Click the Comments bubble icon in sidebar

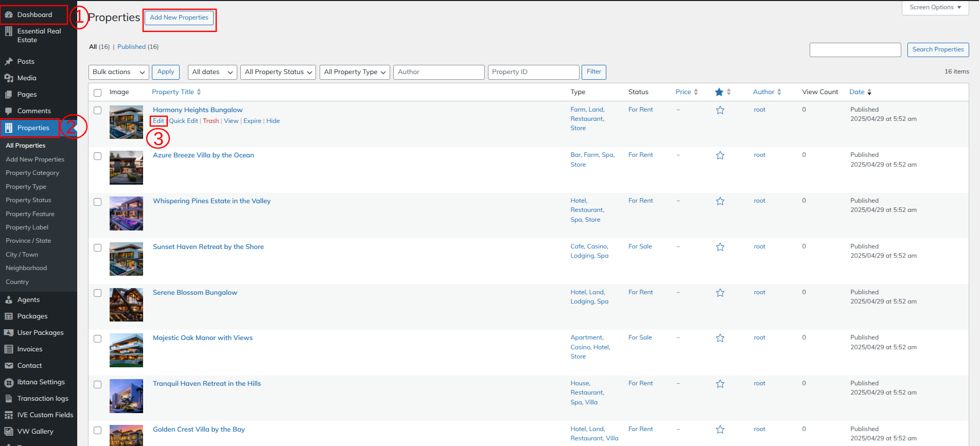9,111
